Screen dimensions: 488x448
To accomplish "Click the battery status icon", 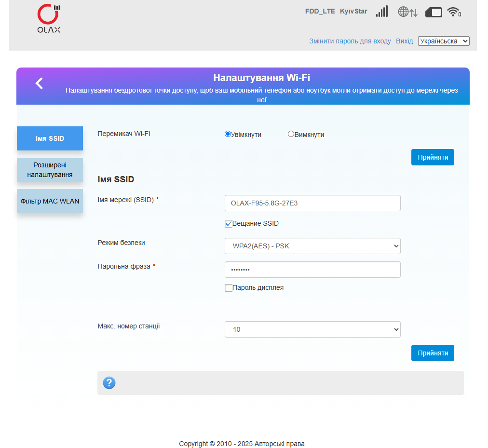I will click(434, 13).
